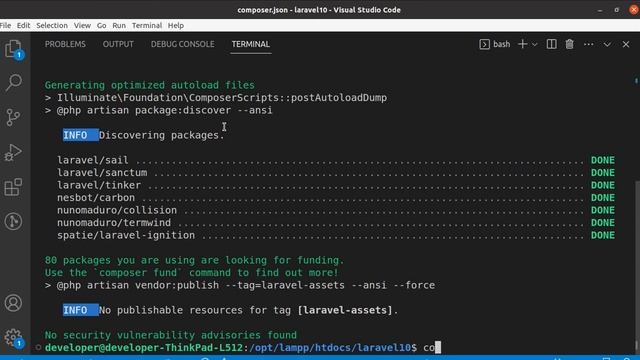
Task: Collapse the panel with the chevron
Action: click(607, 44)
